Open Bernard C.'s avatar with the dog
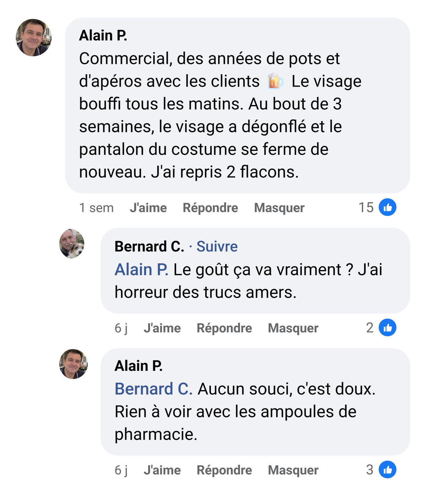 (72, 244)
